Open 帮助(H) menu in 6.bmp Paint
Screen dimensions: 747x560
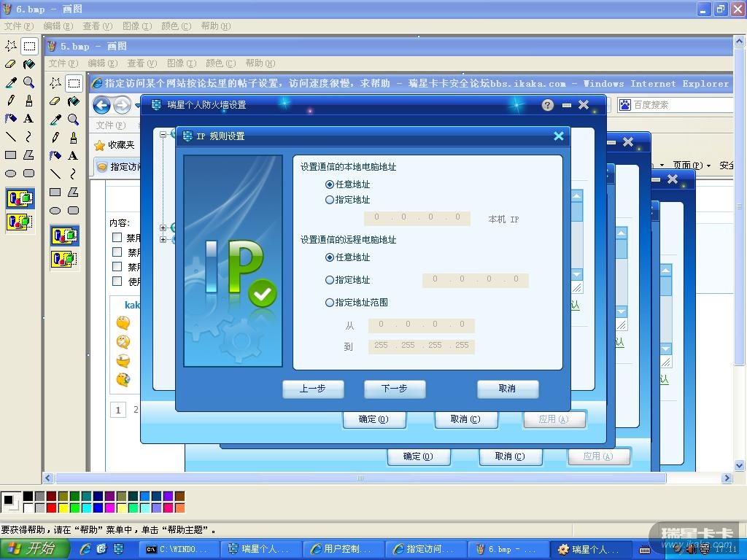pyautogui.click(x=216, y=26)
